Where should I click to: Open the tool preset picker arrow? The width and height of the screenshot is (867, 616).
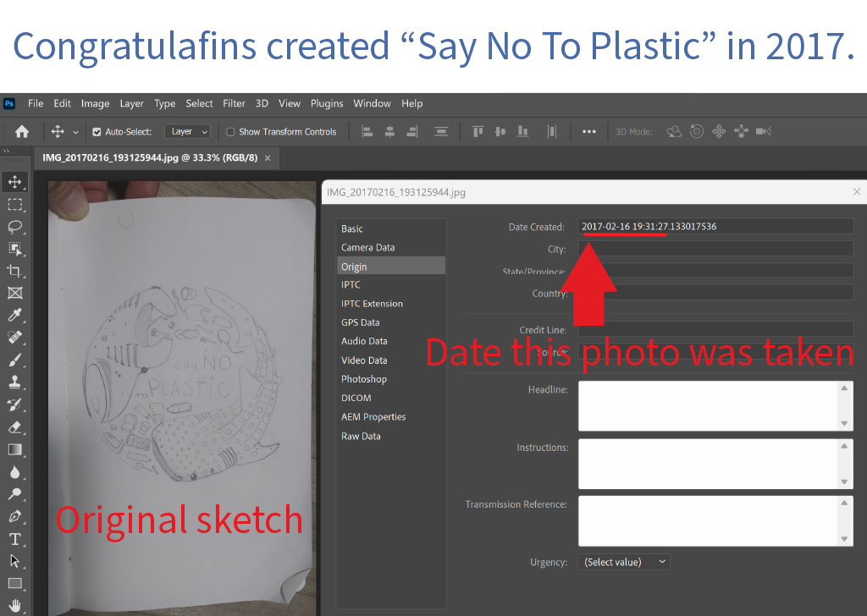pos(75,132)
